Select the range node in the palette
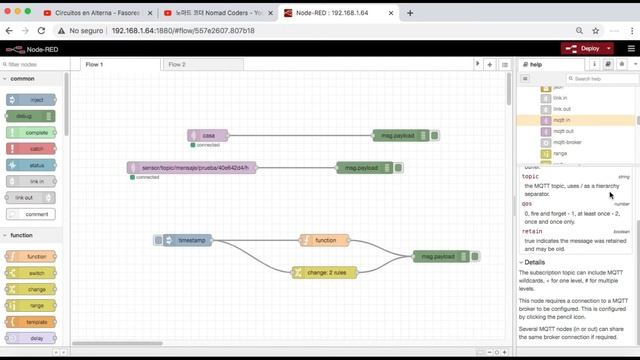The height and width of the screenshot is (360, 640). (x=31, y=306)
